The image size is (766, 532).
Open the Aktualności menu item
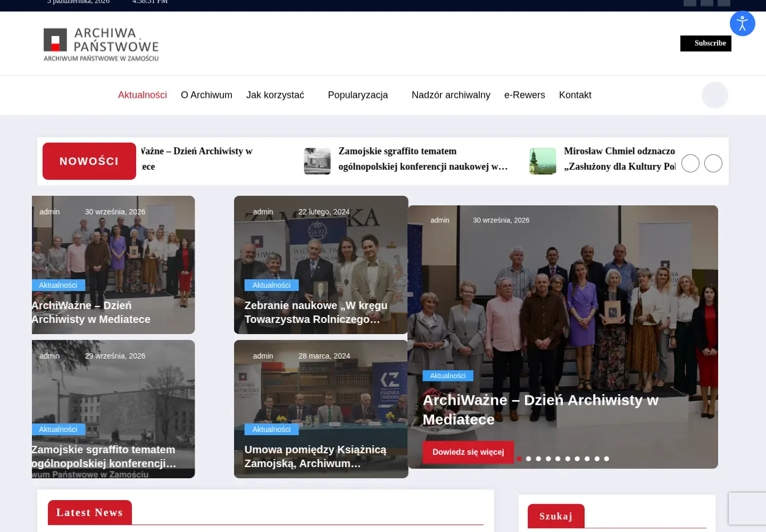[x=143, y=95]
